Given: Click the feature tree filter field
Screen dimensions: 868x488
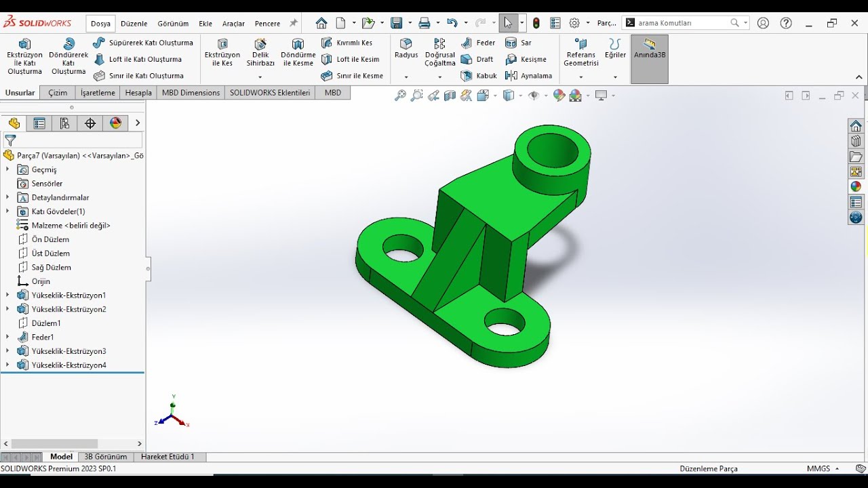Looking at the screenshot, I should (73, 140).
